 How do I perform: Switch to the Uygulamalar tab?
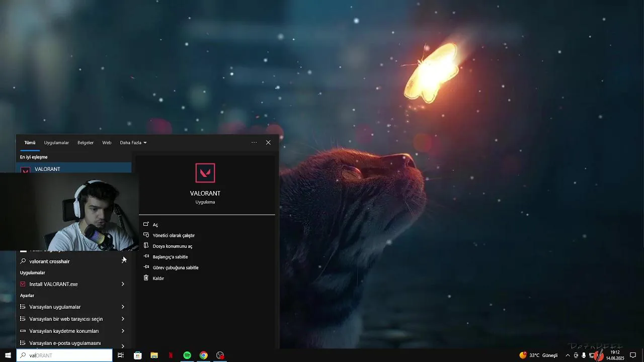point(56,143)
